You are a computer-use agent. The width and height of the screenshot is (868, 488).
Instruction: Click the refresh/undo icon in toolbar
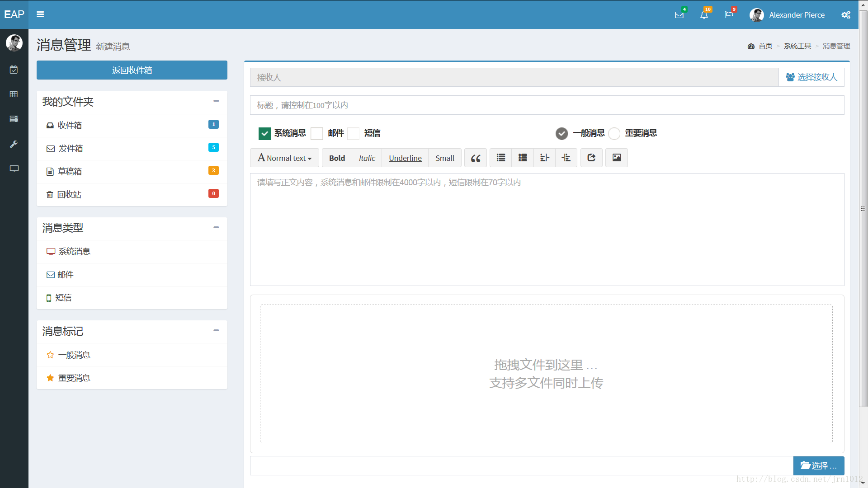point(592,157)
